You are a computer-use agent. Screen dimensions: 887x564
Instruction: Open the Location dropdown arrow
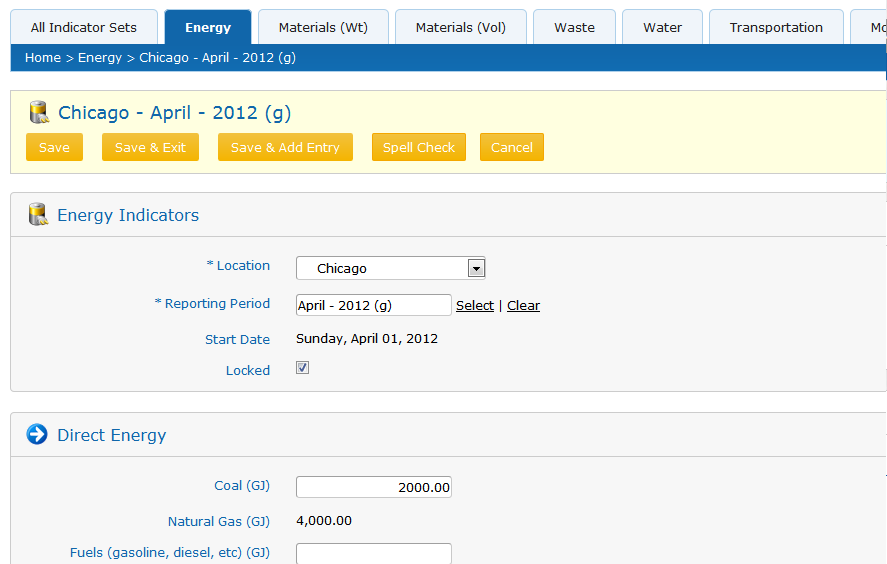tap(476, 268)
